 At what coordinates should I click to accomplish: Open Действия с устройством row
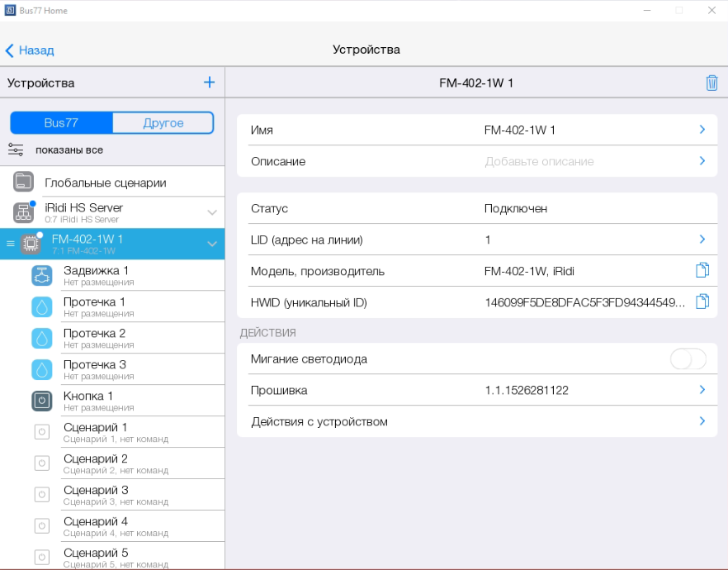(x=477, y=421)
